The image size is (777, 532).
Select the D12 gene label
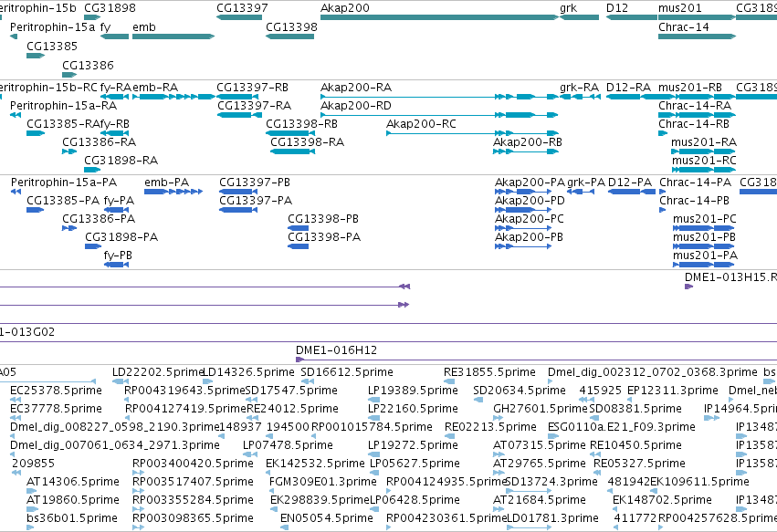617,8
